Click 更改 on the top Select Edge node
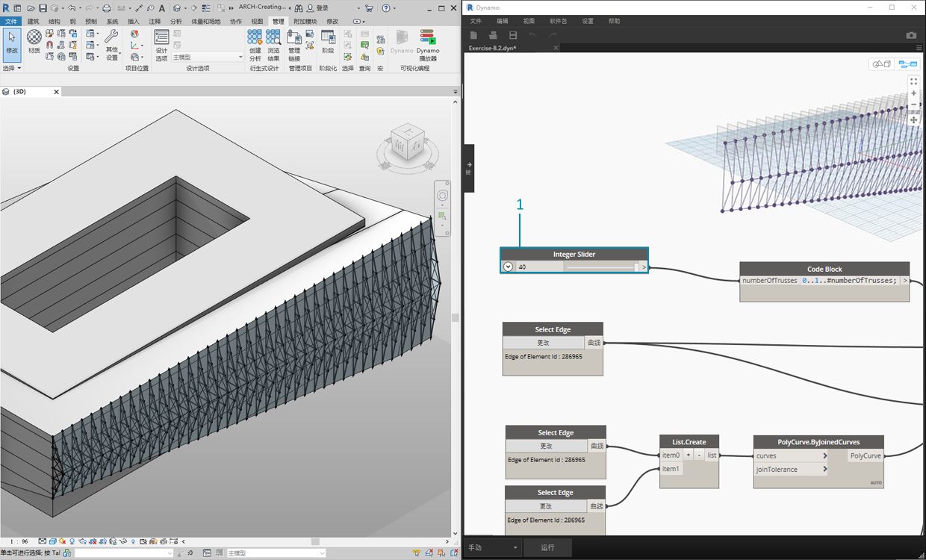The width and height of the screenshot is (926, 560). coord(544,343)
